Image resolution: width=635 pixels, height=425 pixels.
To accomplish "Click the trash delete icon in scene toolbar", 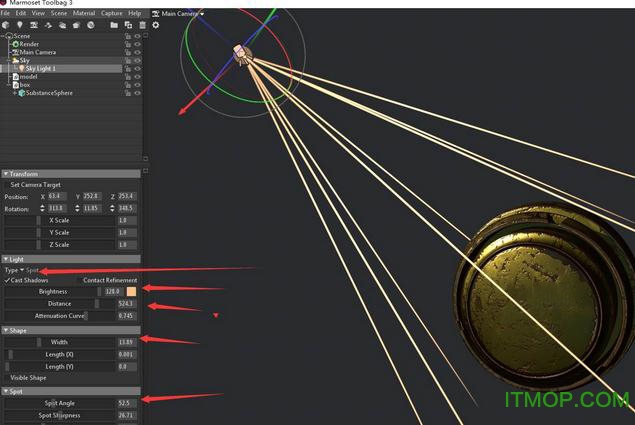I will tap(142, 25).
